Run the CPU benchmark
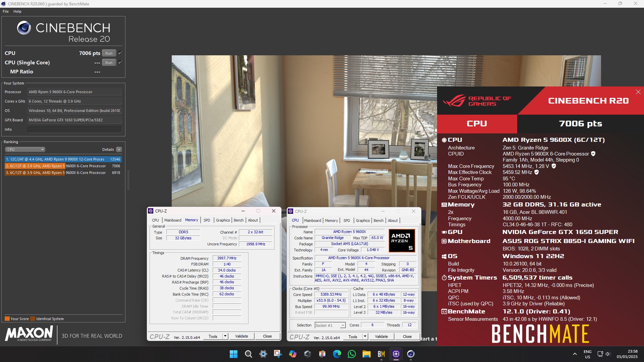The image size is (644, 362). point(109,53)
